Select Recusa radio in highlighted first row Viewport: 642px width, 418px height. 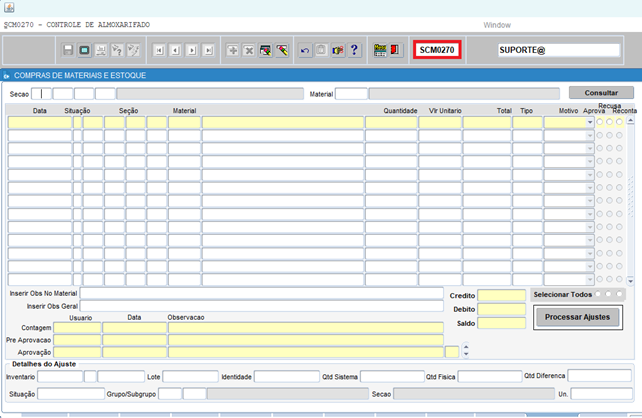610,122
